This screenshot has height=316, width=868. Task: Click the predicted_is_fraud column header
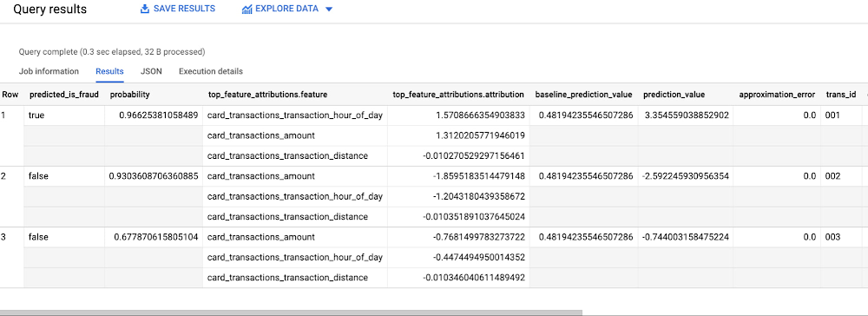coord(63,95)
